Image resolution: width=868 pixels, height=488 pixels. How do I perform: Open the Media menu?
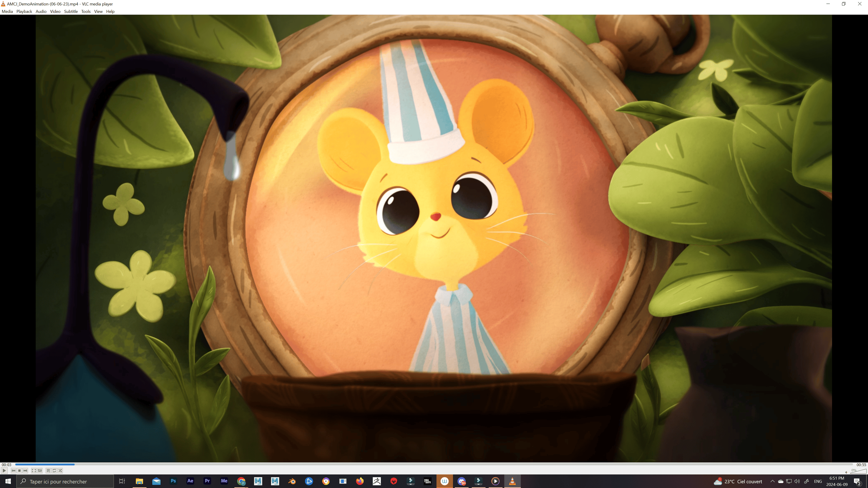(x=7, y=11)
